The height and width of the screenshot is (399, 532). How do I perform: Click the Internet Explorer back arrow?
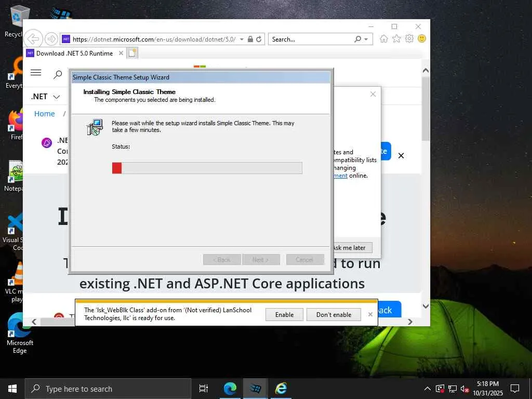(33, 39)
